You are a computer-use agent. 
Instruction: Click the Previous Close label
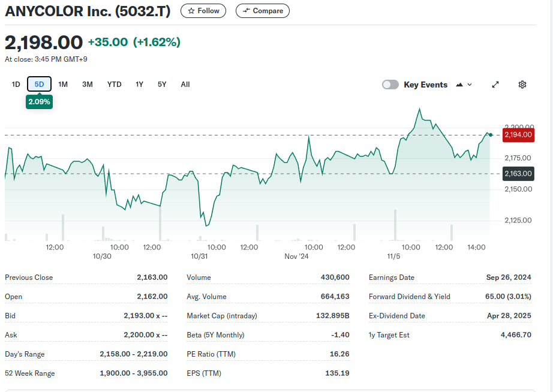coord(29,278)
